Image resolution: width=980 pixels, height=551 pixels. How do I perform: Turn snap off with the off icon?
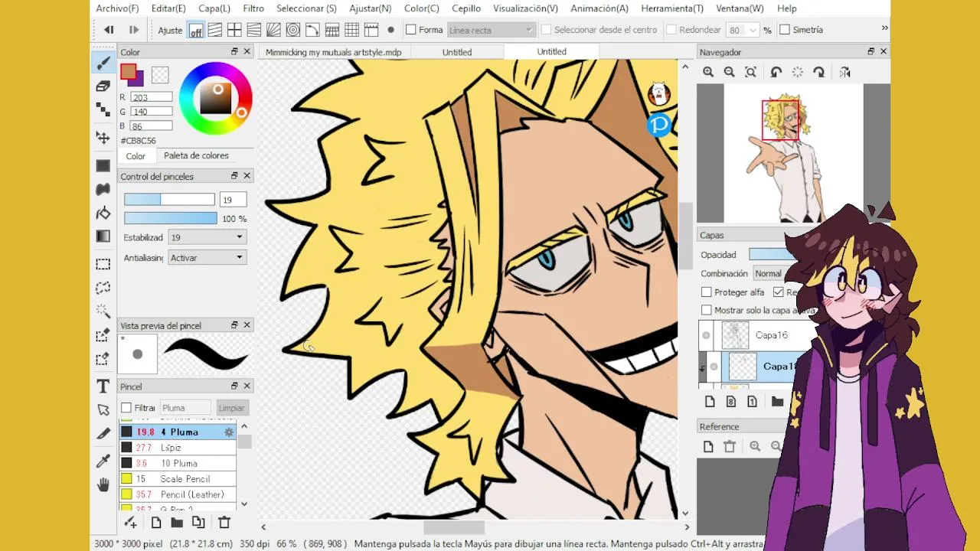point(196,31)
